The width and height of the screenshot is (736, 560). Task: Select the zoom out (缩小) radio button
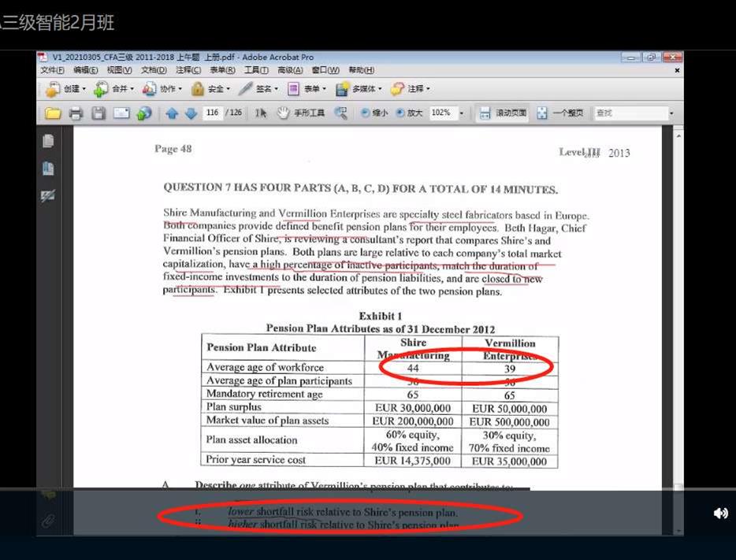[x=366, y=113]
